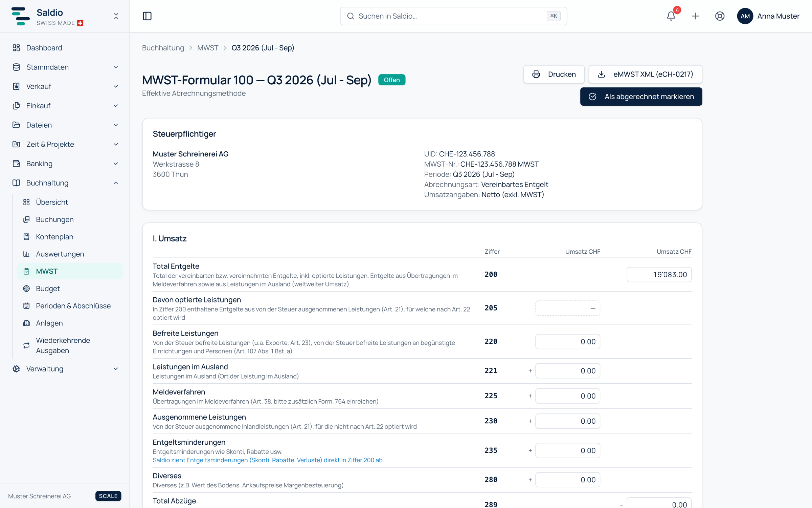
Task: Click the Ziffer 221 amount field
Action: (568, 371)
